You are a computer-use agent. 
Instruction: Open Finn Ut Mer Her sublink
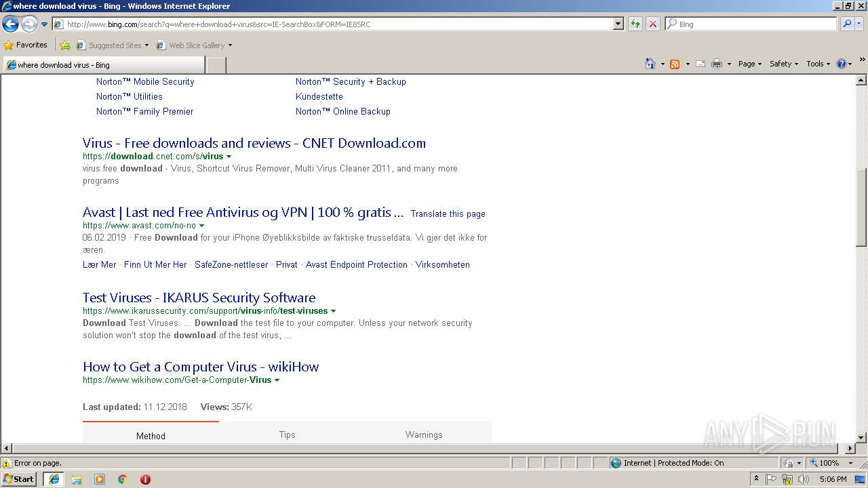[x=155, y=264]
